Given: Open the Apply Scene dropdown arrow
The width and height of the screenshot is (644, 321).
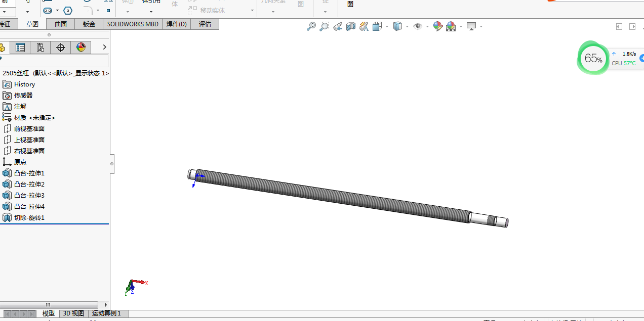Looking at the screenshot, I should (x=460, y=26).
